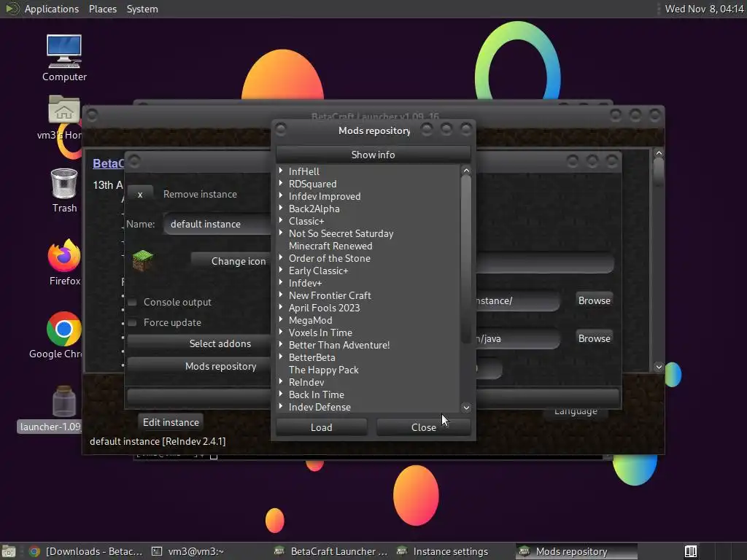The image size is (747, 560).
Task: Click launcher changelog scroll down arrow
Action: pyautogui.click(x=659, y=367)
